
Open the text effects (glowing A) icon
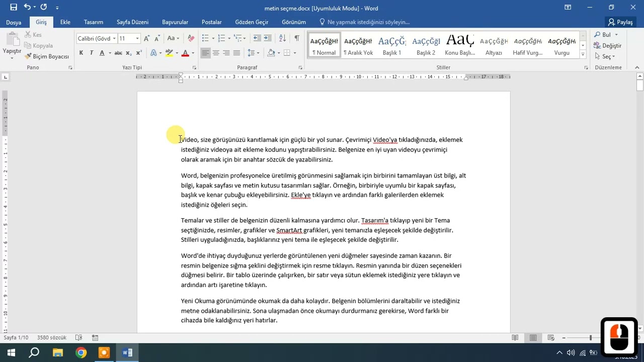153,53
